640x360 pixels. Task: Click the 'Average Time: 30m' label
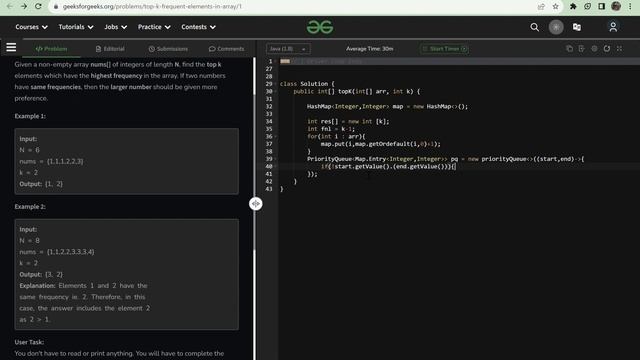pos(369,49)
